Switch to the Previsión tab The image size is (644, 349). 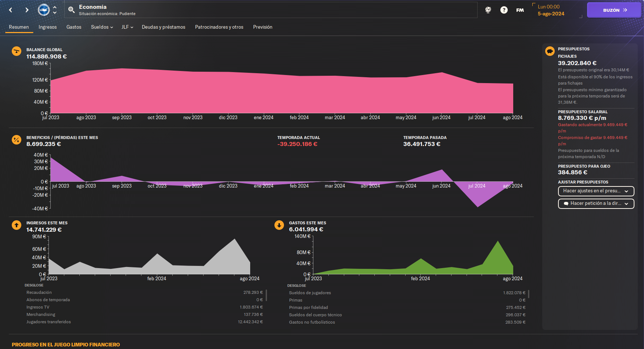(x=263, y=27)
